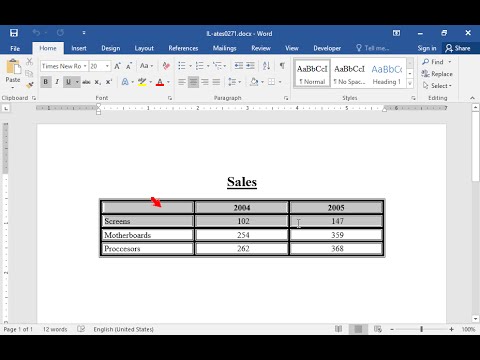Select the Format Painter brush icon

(x=30, y=85)
